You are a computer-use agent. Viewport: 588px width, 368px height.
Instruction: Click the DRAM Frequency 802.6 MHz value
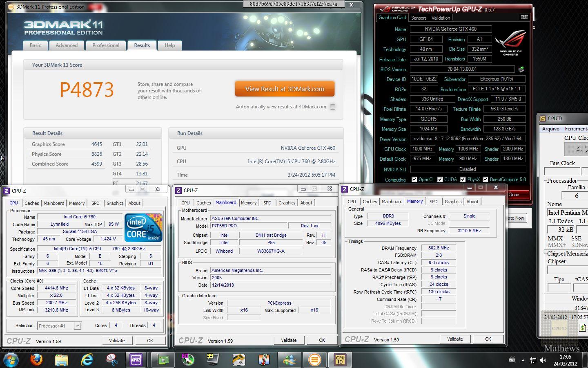(x=439, y=248)
